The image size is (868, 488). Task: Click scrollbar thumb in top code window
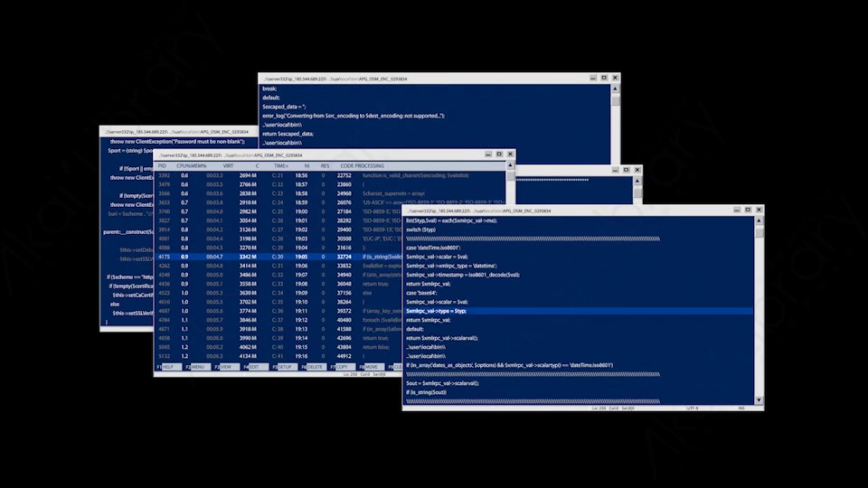tap(615, 100)
